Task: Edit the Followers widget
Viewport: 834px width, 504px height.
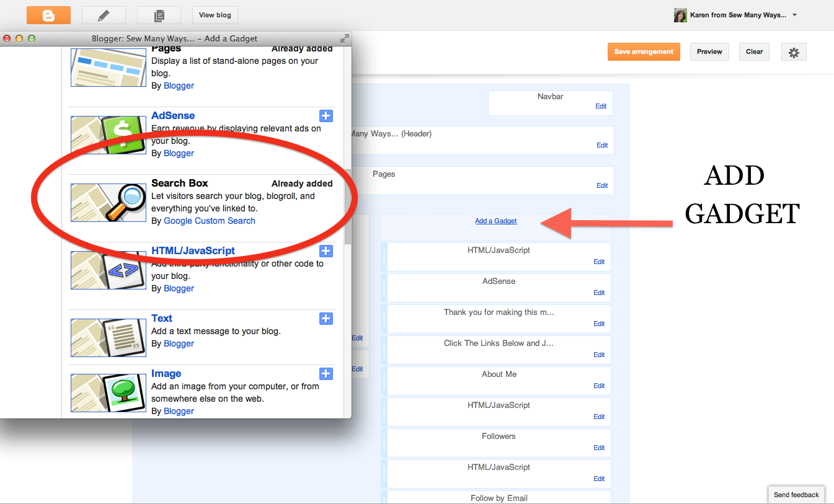Action: (x=598, y=448)
